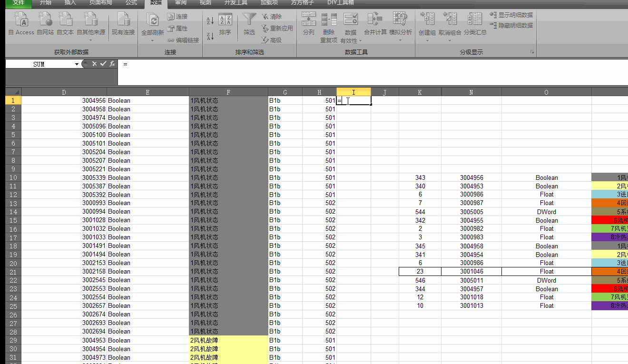The image size is (628, 364).
Task: Cancel formula entry with the X button
Action: (94, 64)
